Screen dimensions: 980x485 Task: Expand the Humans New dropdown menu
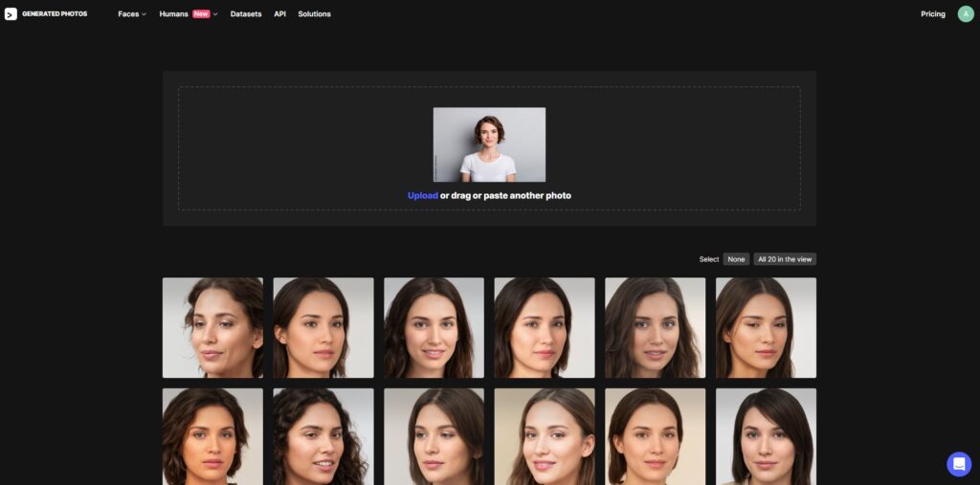point(189,13)
